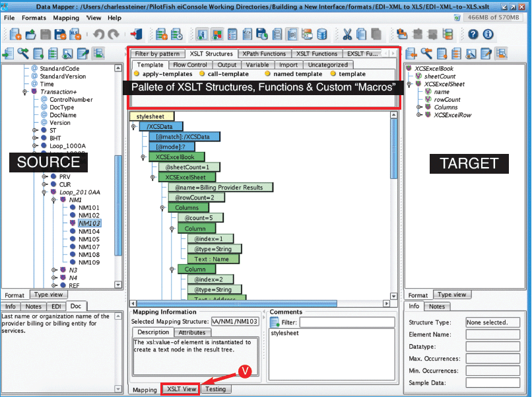Open the EDI tab in source panel
The image size is (532, 397).
(x=56, y=307)
